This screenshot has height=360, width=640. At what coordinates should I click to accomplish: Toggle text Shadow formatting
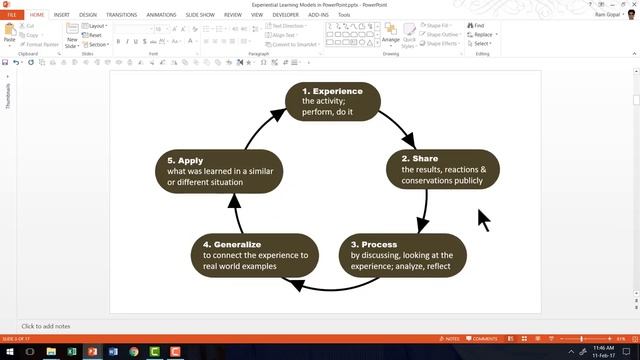pos(144,41)
